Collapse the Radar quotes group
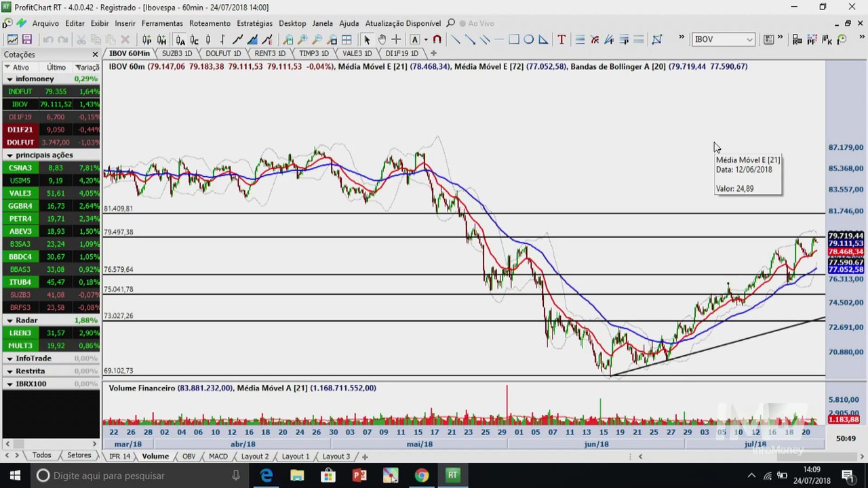The width and height of the screenshot is (868, 488). point(10,320)
